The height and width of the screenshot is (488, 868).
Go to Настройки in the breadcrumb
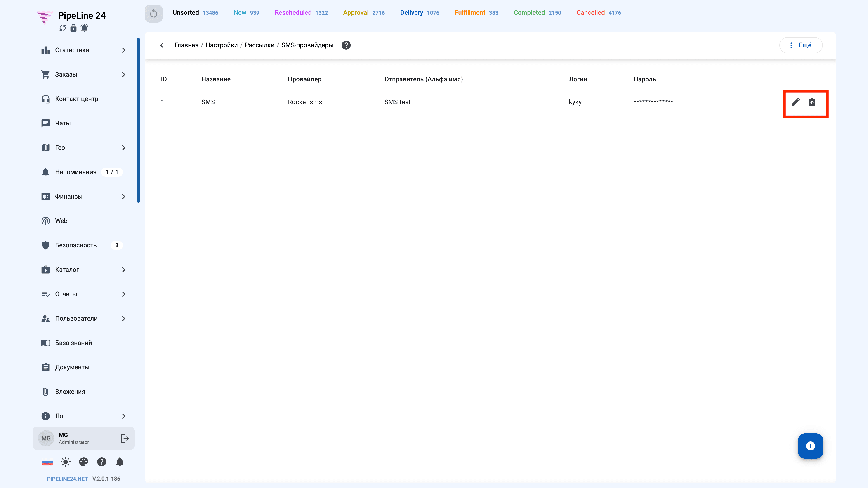pos(221,45)
